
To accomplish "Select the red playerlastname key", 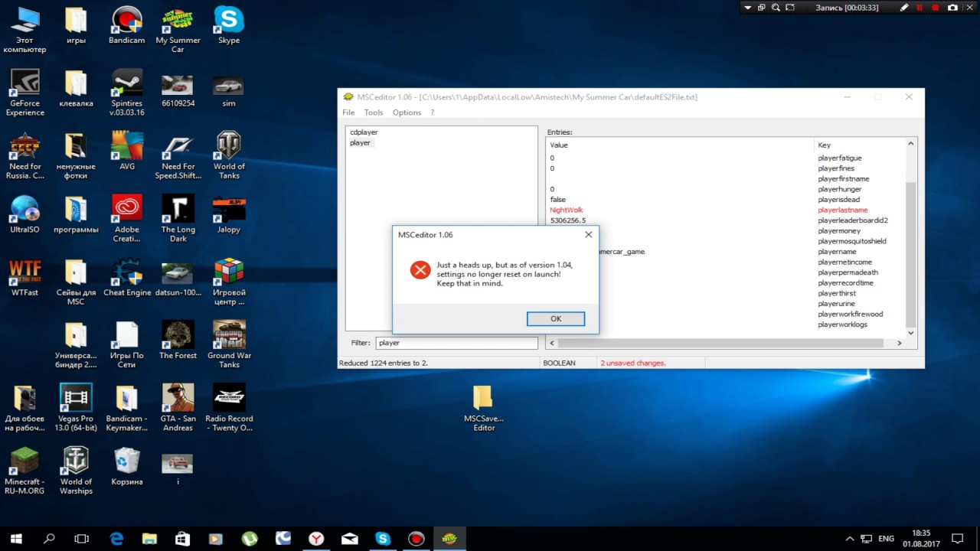I will click(x=842, y=210).
